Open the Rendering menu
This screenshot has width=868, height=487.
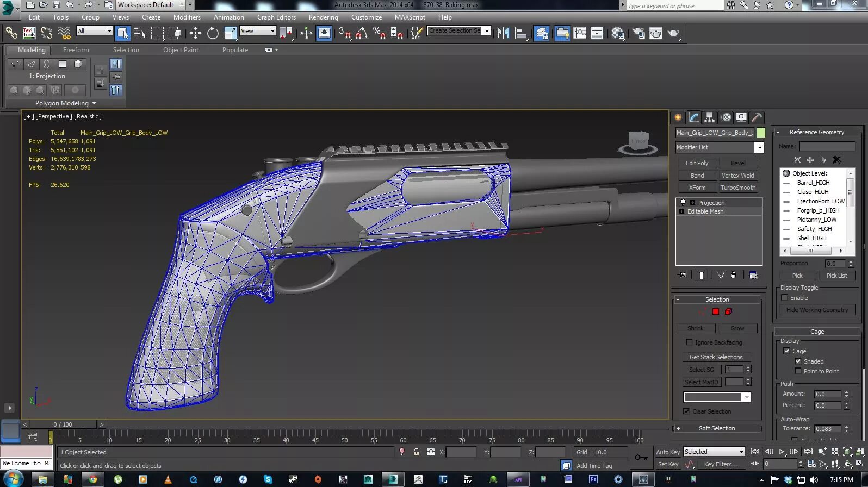click(324, 17)
